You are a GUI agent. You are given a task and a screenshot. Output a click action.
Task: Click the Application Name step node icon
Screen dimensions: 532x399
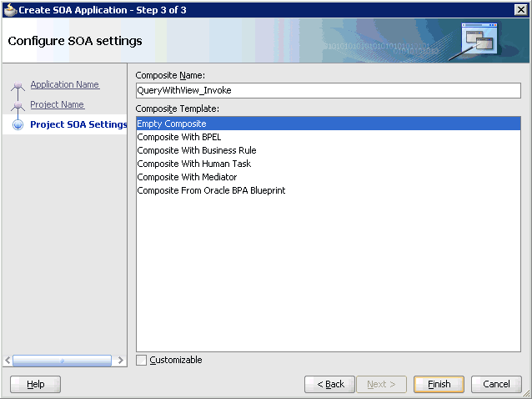point(18,85)
